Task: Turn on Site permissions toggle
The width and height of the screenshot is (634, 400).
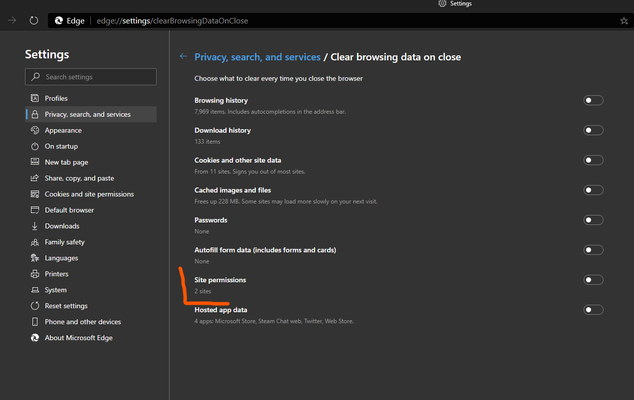Action: [593, 280]
